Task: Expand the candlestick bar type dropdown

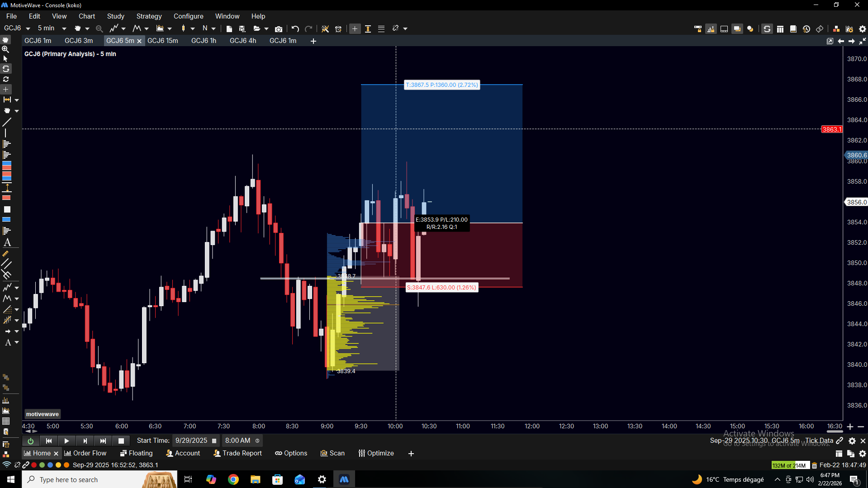Action: click(193, 28)
